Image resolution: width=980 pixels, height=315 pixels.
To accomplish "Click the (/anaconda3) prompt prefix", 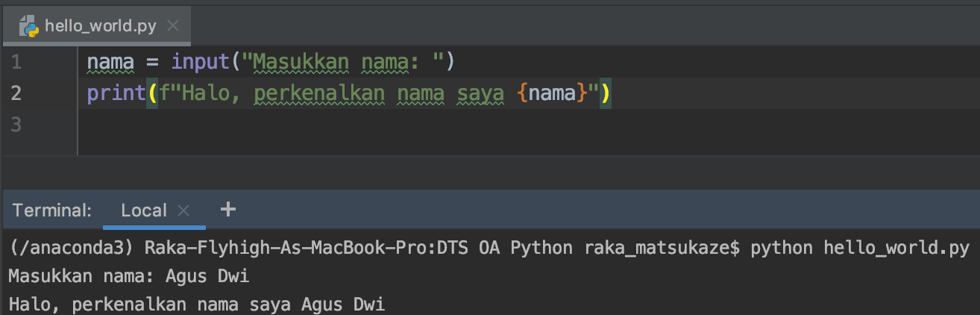I will point(72,247).
